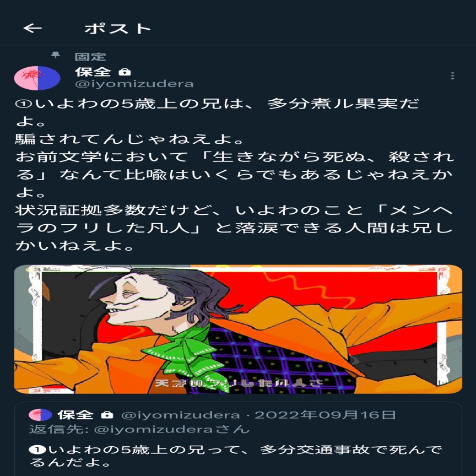476x476 pixels.
Task: Open the large pink-blue profile avatar
Action: [x=37, y=78]
